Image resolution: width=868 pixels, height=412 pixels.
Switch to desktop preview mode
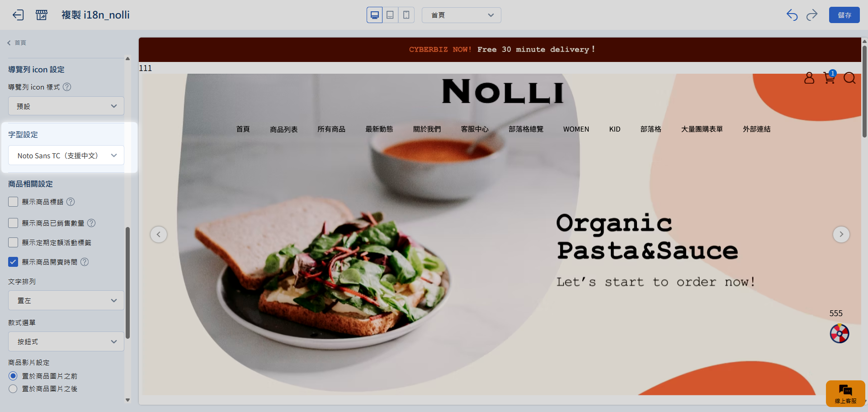pos(375,15)
